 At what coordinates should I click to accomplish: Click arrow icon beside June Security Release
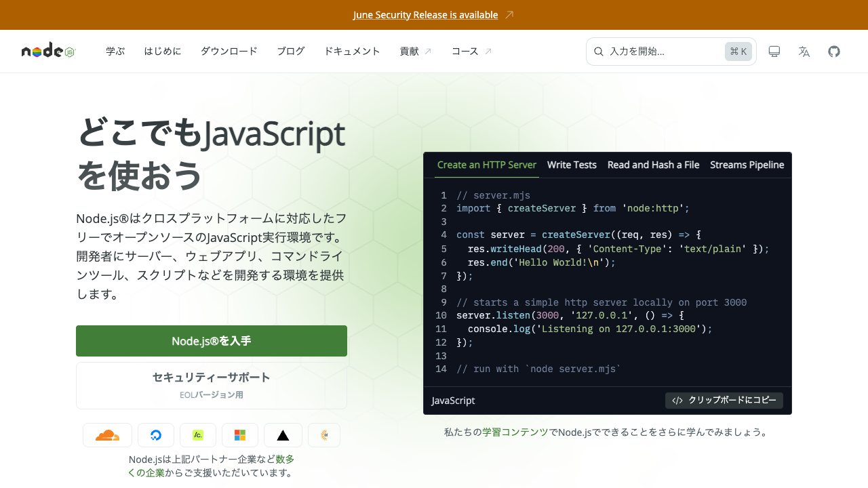coord(510,15)
